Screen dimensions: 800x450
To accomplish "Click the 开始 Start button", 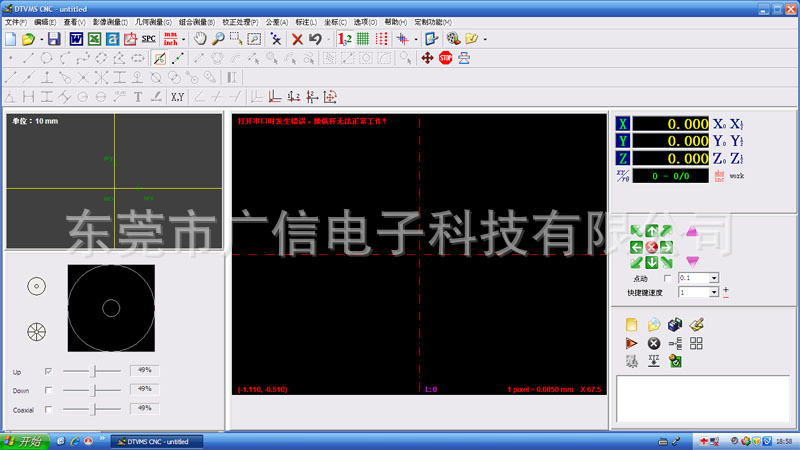I will pos(24,441).
